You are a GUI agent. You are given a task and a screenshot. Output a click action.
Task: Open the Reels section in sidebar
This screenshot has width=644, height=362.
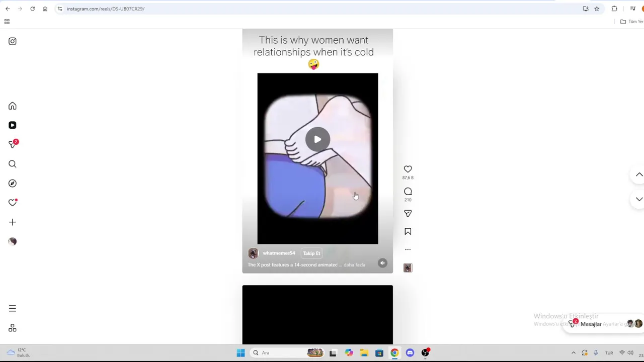pyautogui.click(x=13, y=125)
